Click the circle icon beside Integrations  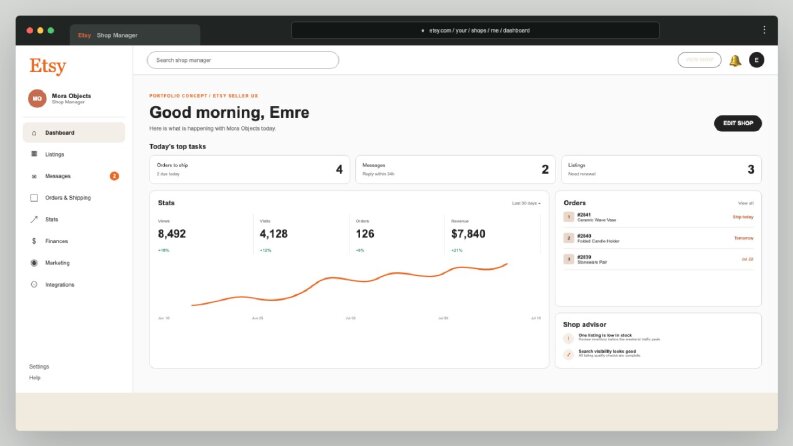(x=34, y=284)
